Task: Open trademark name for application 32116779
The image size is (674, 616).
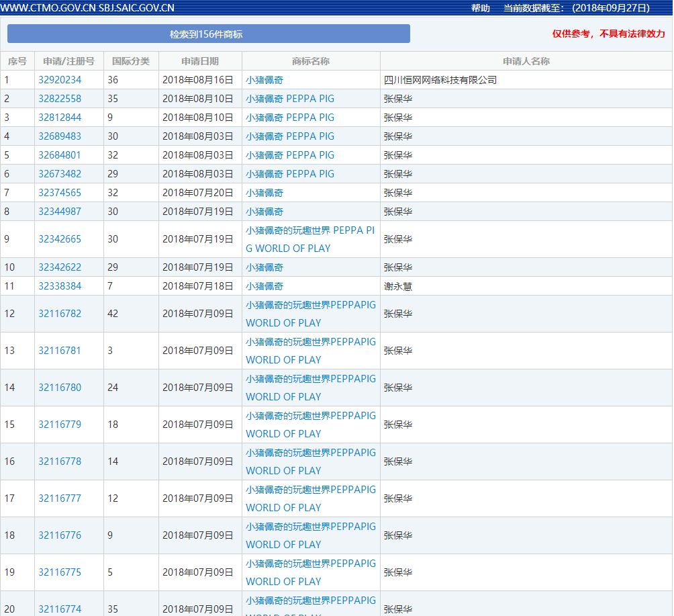Action: point(310,425)
